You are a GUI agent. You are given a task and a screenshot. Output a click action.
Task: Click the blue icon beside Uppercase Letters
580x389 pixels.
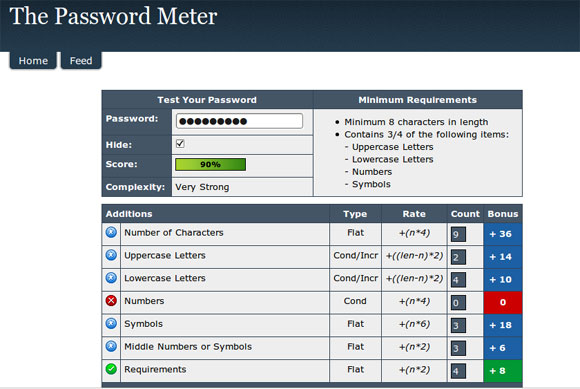(111, 255)
